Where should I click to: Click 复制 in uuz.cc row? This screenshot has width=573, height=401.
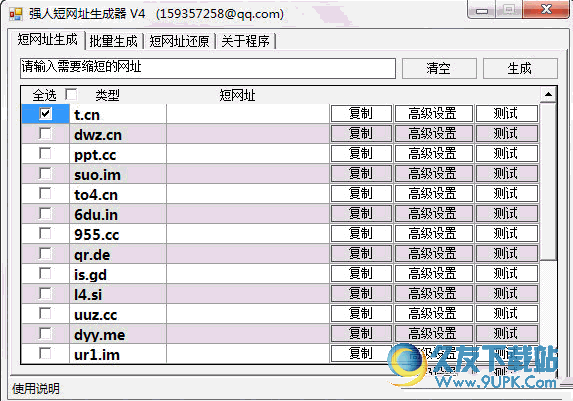361,313
